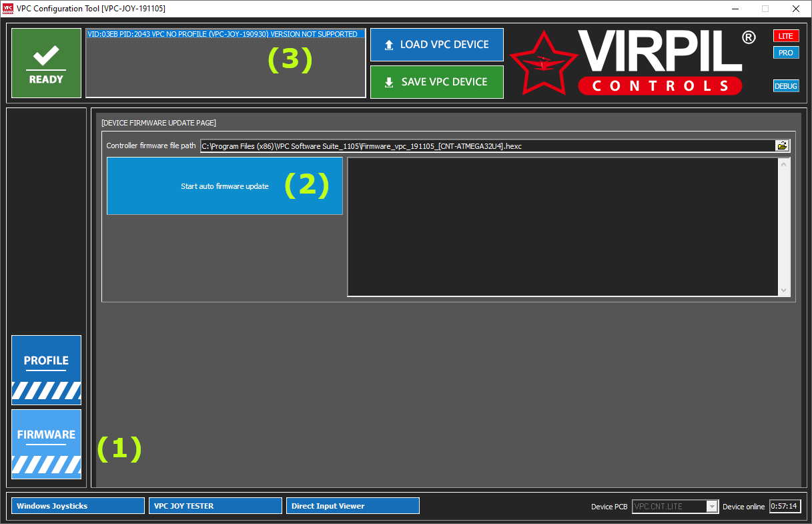Click the log scrollbar down arrow
812x524 pixels.
(x=784, y=290)
